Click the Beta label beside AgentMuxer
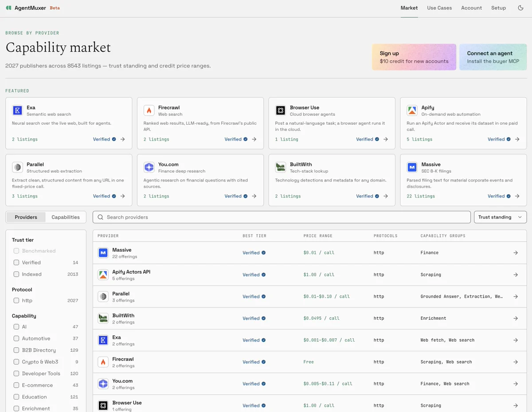Screen dimensions: 532x412 [x=55, y=8]
